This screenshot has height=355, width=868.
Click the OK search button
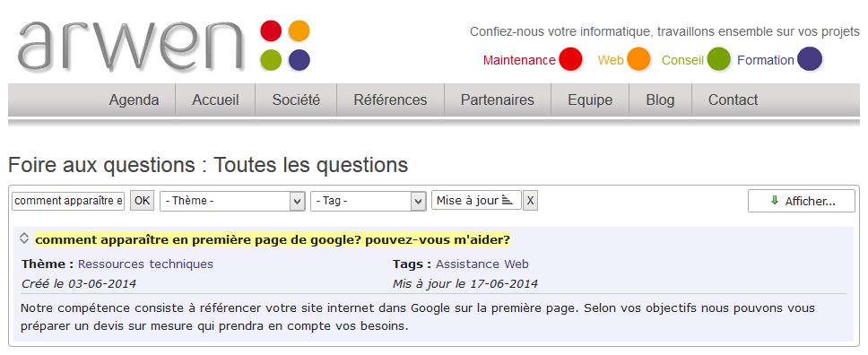tap(143, 201)
